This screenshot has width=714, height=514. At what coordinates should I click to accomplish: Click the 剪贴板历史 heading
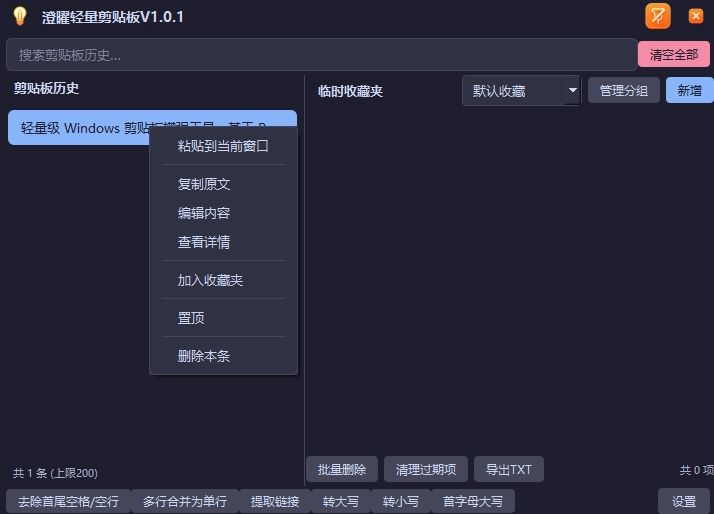tap(46, 88)
